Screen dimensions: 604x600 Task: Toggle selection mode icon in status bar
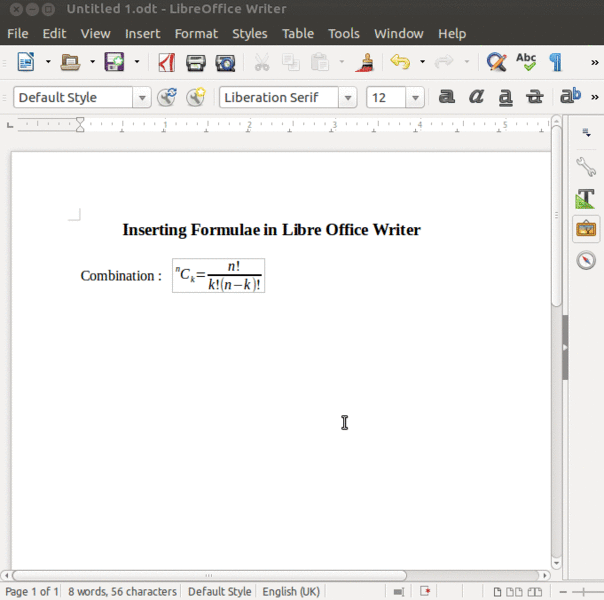[x=399, y=592]
